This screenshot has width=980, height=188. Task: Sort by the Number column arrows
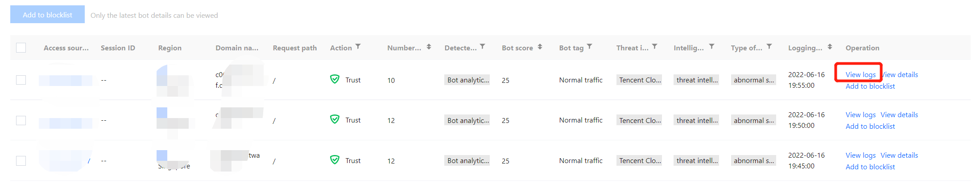[x=429, y=47]
